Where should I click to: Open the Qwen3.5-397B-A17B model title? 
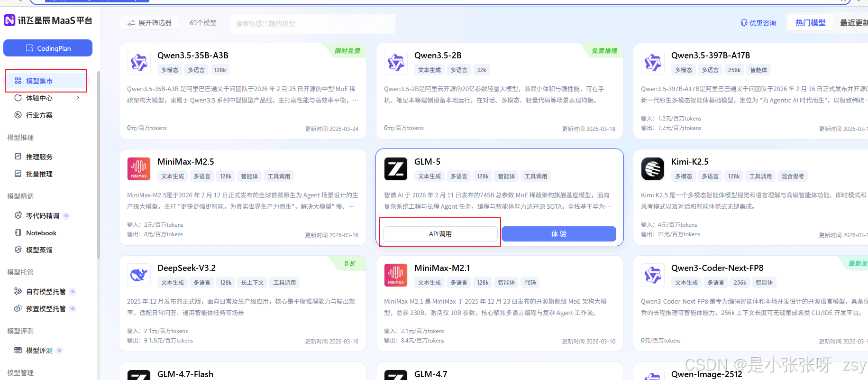[x=711, y=56]
